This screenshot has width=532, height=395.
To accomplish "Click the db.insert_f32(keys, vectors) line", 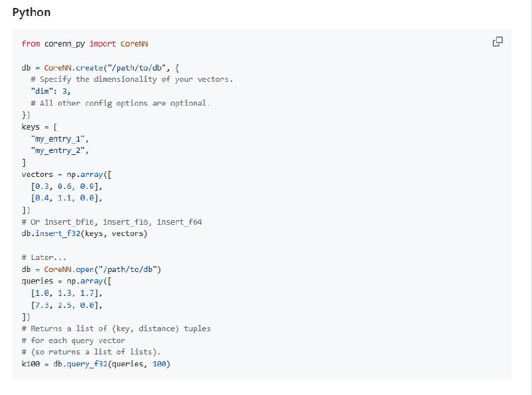I will (x=84, y=233).
